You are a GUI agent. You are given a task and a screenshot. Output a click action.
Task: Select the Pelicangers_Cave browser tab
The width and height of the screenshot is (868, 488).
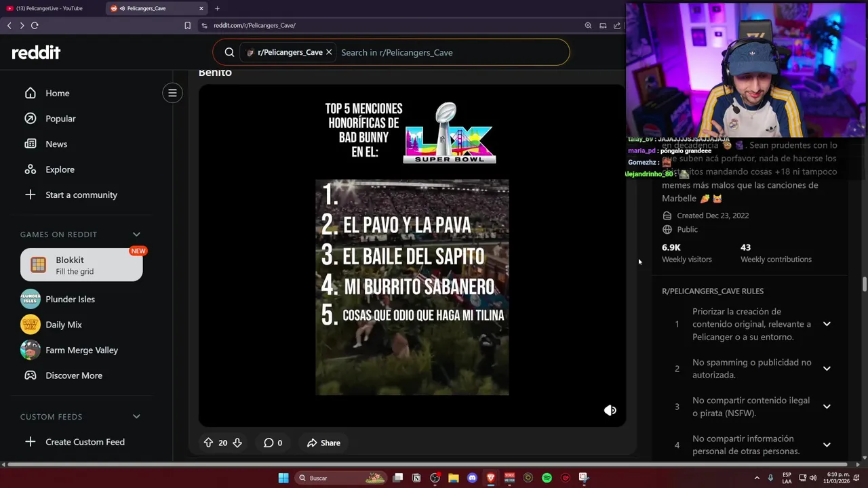coord(157,8)
